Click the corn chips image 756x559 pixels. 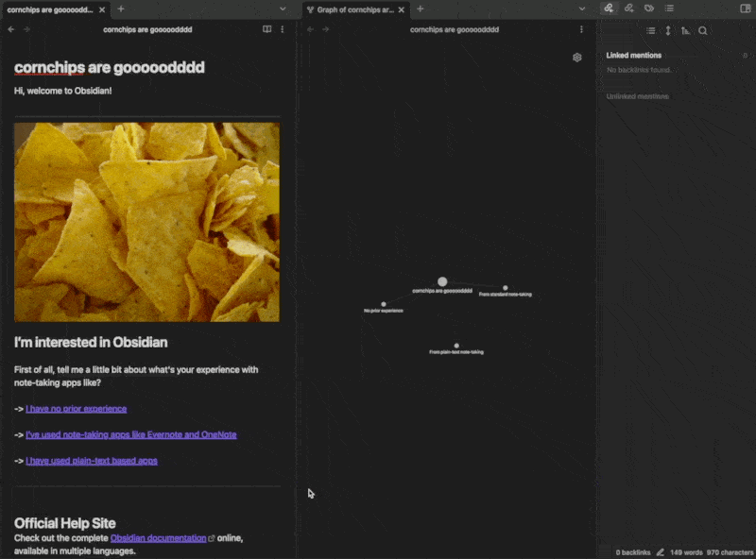[x=146, y=222]
